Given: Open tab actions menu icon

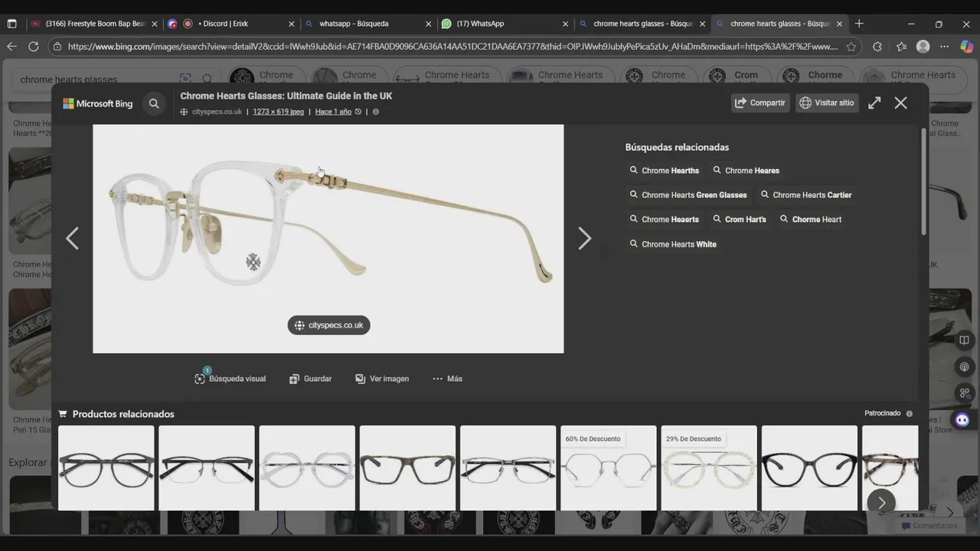Looking at the screenshot, I should click(11, 24).
